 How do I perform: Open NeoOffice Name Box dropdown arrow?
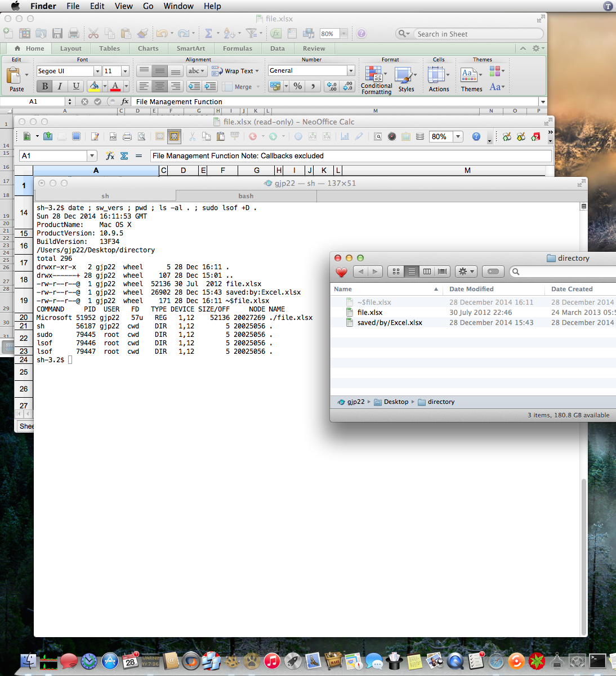pyautogui.click(x=92, y=155)
